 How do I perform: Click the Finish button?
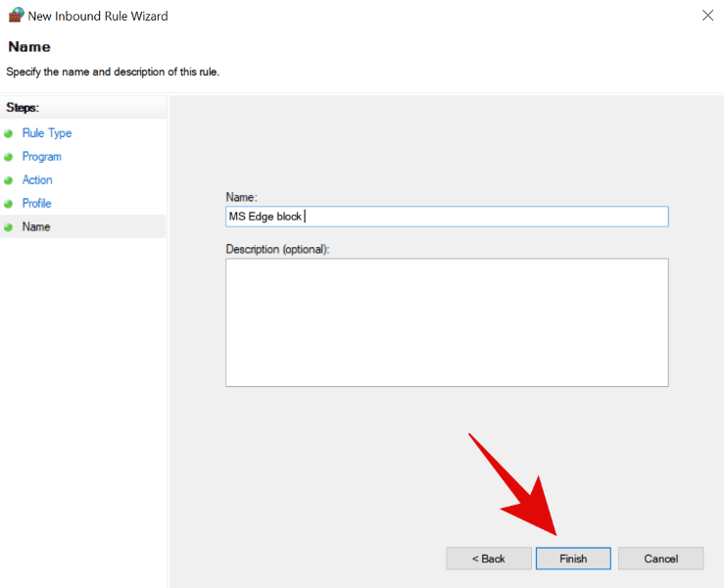pos(573,559)
